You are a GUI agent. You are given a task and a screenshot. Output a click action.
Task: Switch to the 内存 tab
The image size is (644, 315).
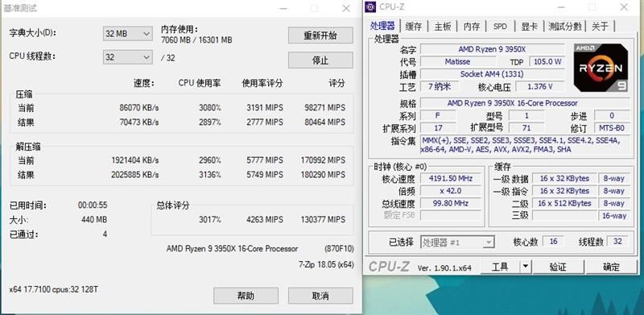point(472,27)
